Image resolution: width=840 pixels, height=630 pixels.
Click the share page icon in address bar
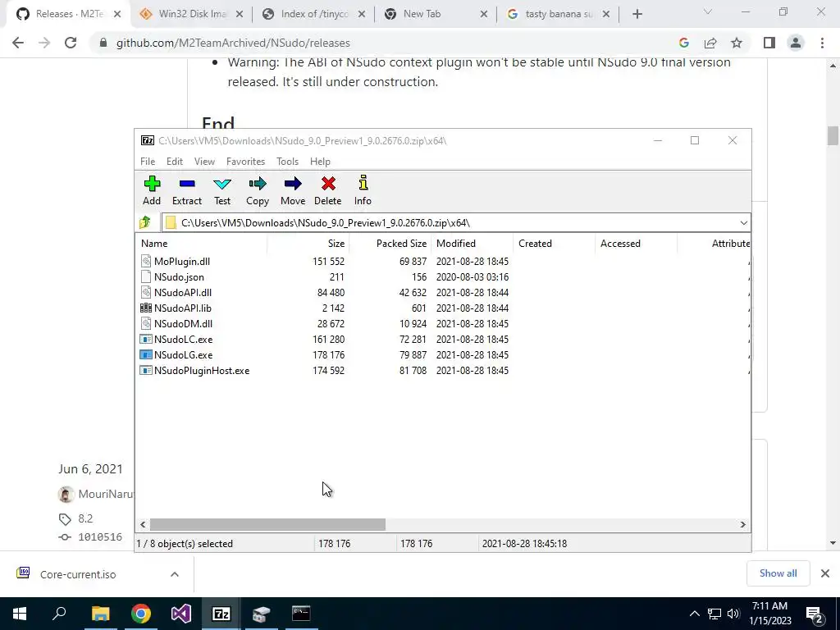tap(710, 43)
